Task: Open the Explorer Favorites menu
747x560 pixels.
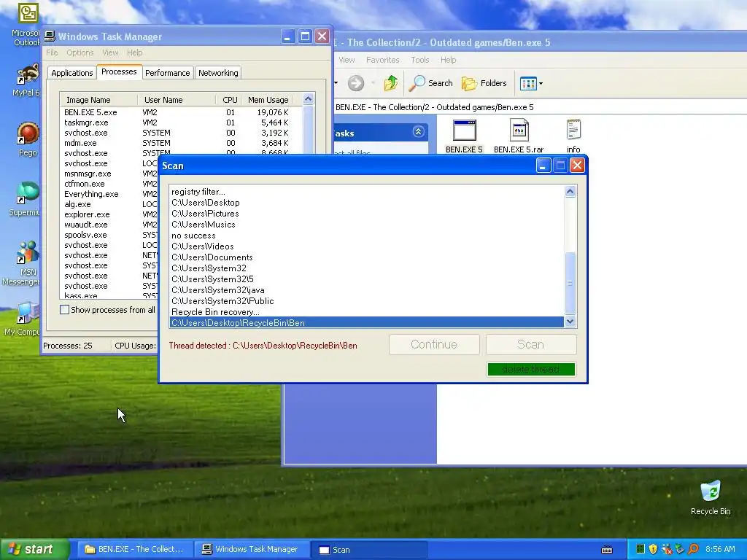Action: pyautogui.click(x=382, y=60)
